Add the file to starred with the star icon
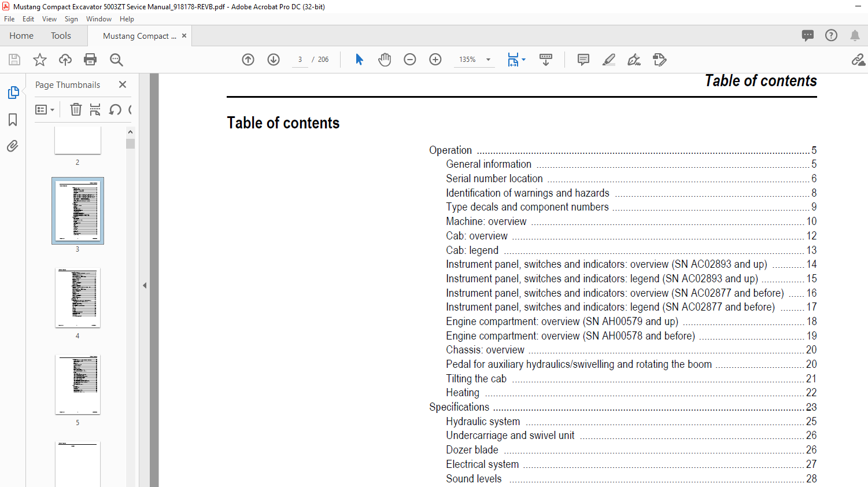Image resolution: width=868 pixels, height=487 pixels. point(40,60)
